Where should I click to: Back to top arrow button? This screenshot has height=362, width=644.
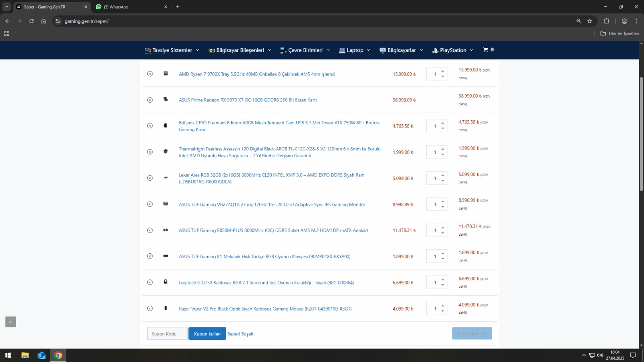[10, 322]
